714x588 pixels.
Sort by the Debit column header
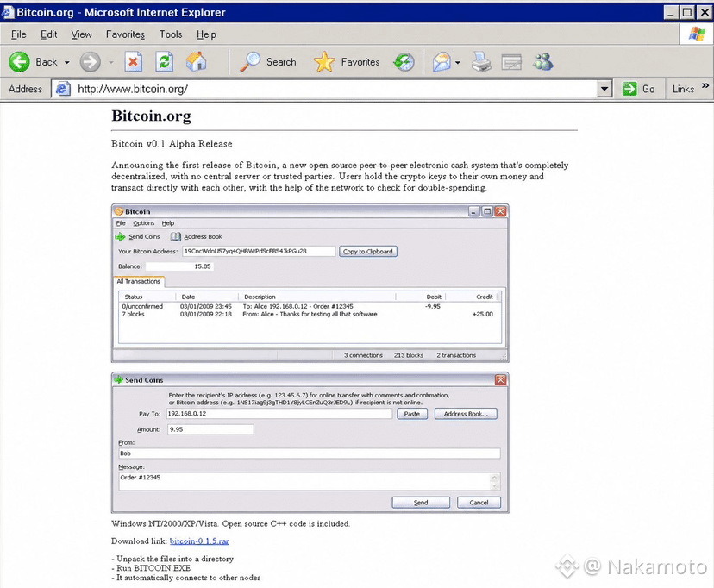tap(421, 297)
